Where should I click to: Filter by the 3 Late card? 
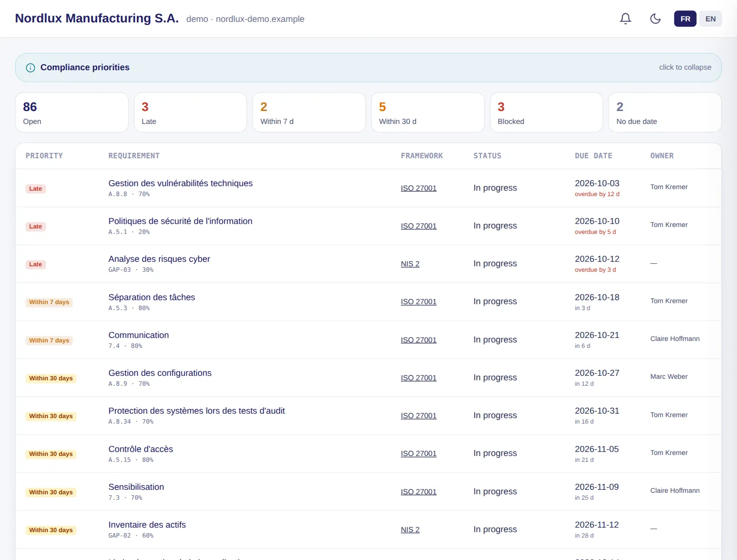click(190, 112)
